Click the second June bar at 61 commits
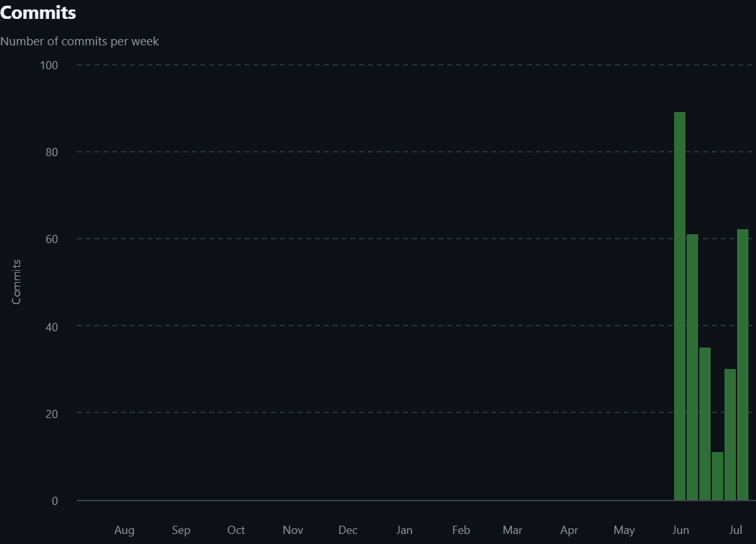 point(692,367)
